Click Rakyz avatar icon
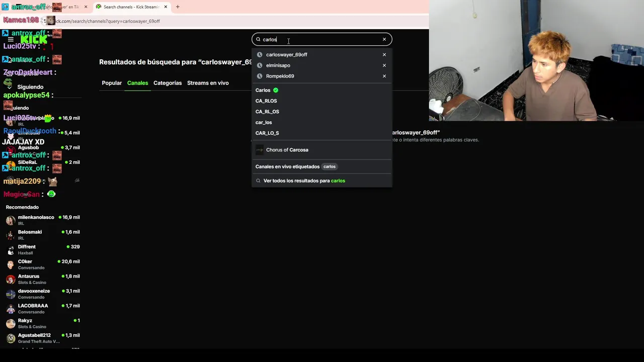Screen dimensions: 644x362 [x=11, y=323]
